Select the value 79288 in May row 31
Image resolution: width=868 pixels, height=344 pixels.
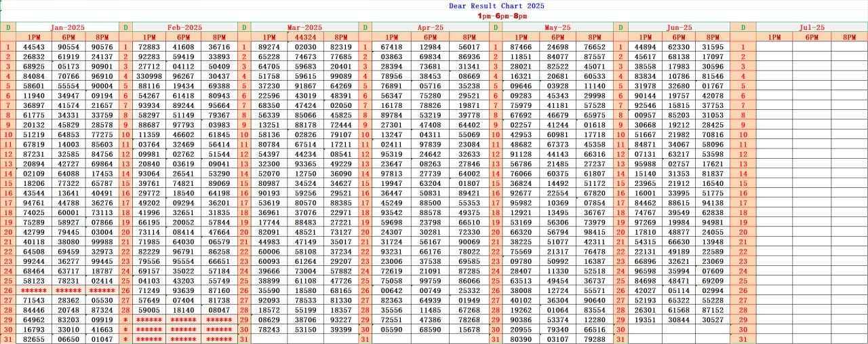[x=594, y=339]
